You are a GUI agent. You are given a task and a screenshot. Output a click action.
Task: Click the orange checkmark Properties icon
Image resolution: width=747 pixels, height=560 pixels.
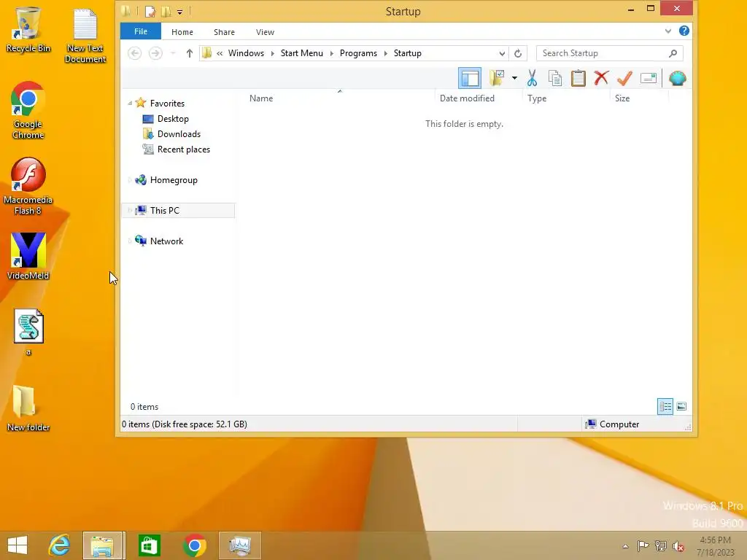(624, 78)
